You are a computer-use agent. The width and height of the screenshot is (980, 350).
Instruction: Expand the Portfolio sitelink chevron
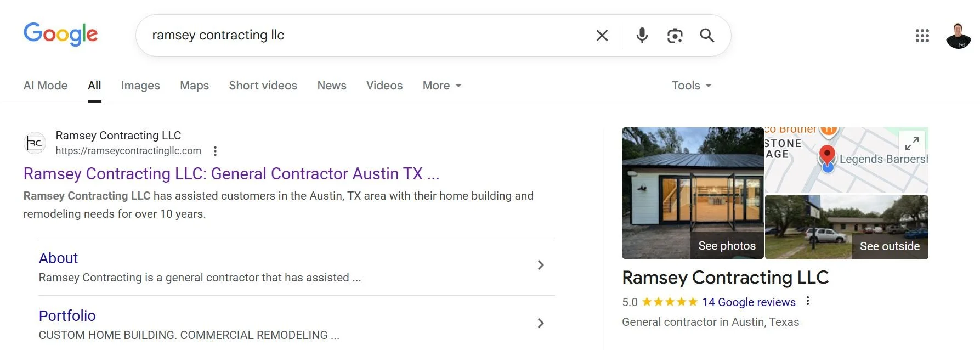tap(541, 323)
